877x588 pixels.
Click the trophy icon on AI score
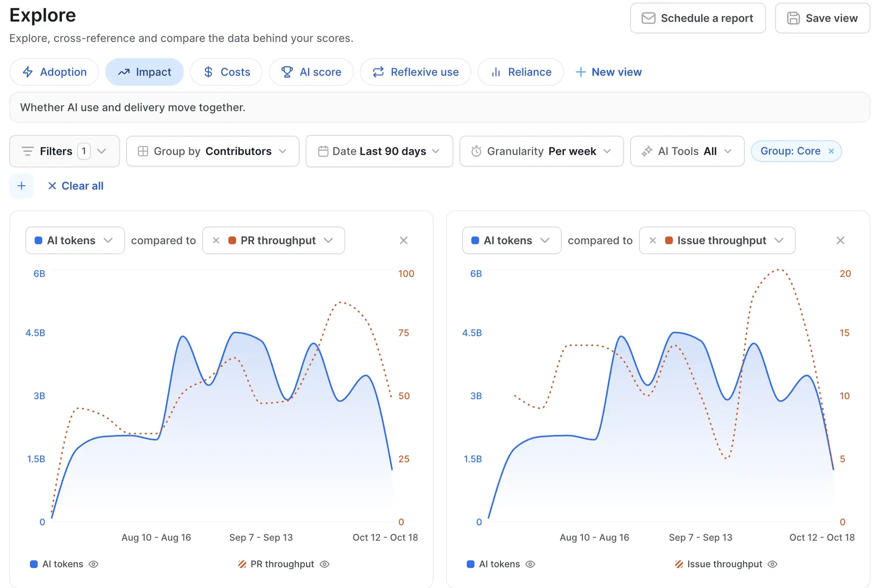pyautogui.click(x=287, y=72)
